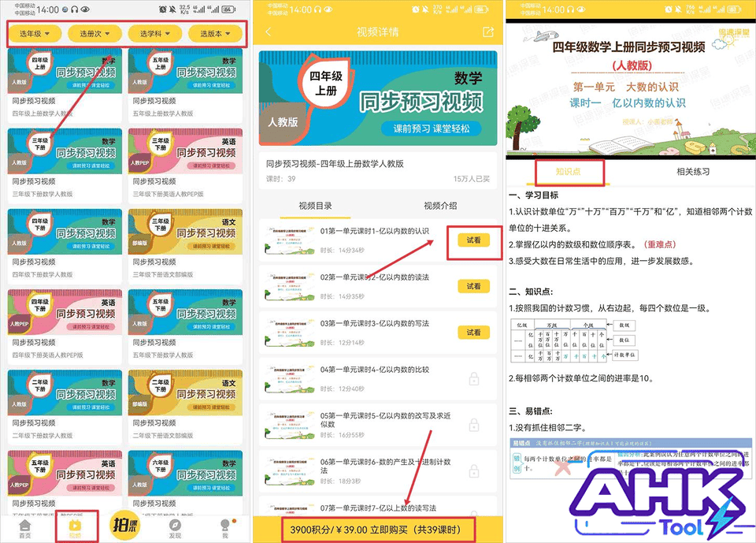
Task: Tap the lesson 03 video thumbnail
Action: tap(289, 333)
